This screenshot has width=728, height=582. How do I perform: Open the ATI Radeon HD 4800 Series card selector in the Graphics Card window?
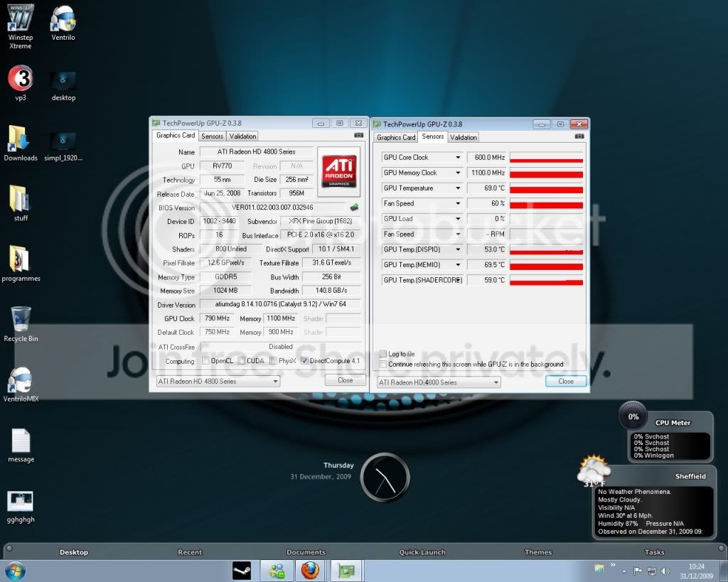coord(218,381)
